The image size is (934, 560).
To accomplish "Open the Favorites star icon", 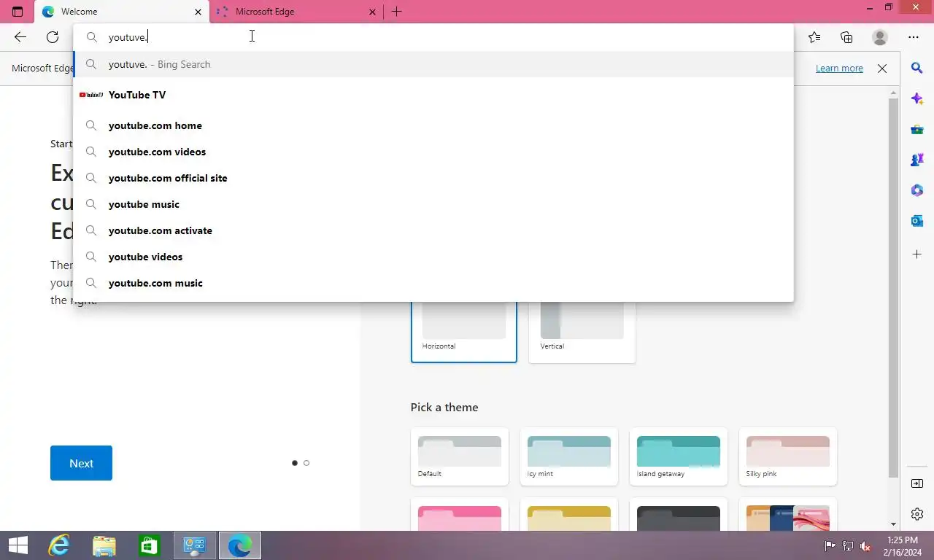I will pyautogui.click(x=814, y=37).
